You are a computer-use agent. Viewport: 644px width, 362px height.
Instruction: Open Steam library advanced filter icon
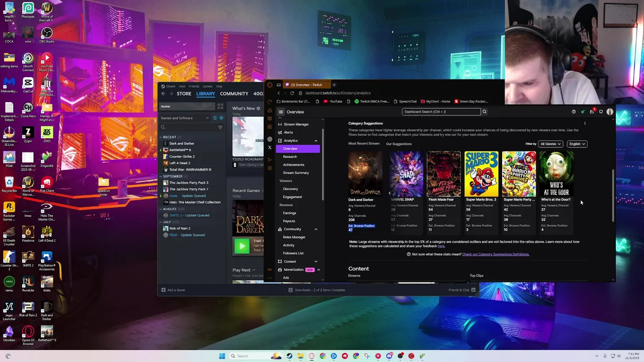[220, 127]
